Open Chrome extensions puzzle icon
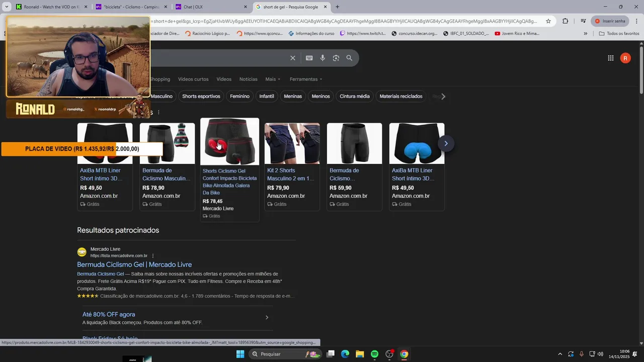This screenshot has width=644, height=362. point(565,21)
